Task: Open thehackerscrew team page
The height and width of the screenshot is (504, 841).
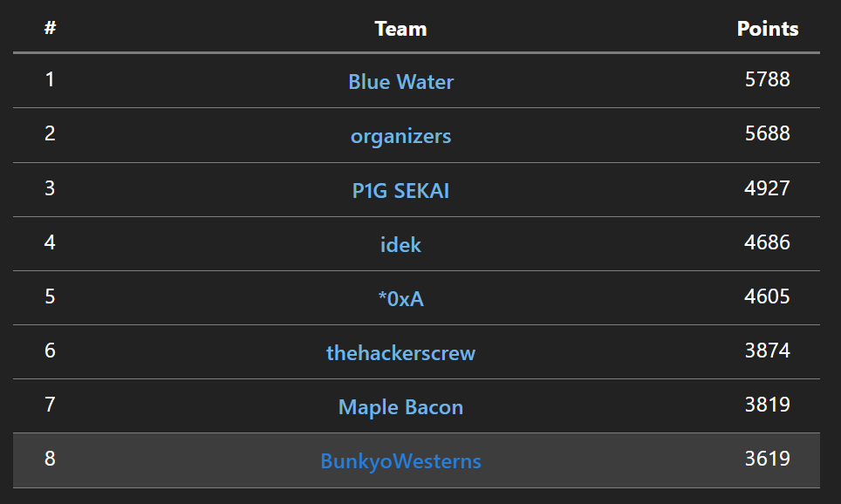Action: click(400, 353)
